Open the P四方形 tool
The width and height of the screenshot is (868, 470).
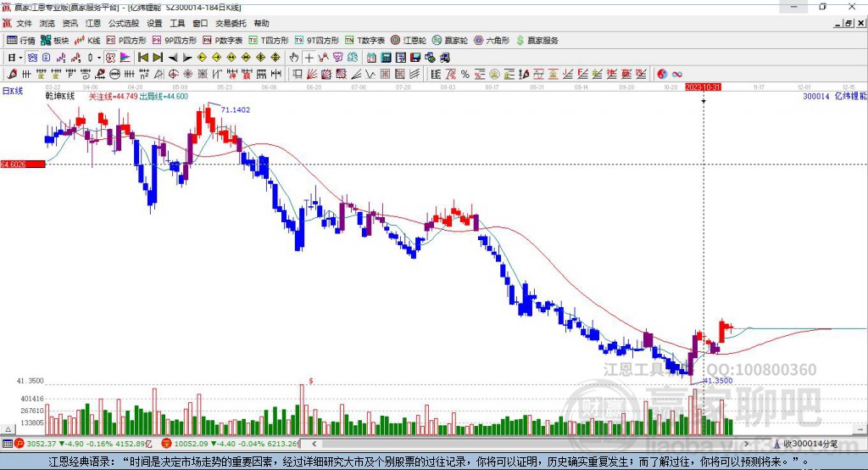click(x=126, y=41)
